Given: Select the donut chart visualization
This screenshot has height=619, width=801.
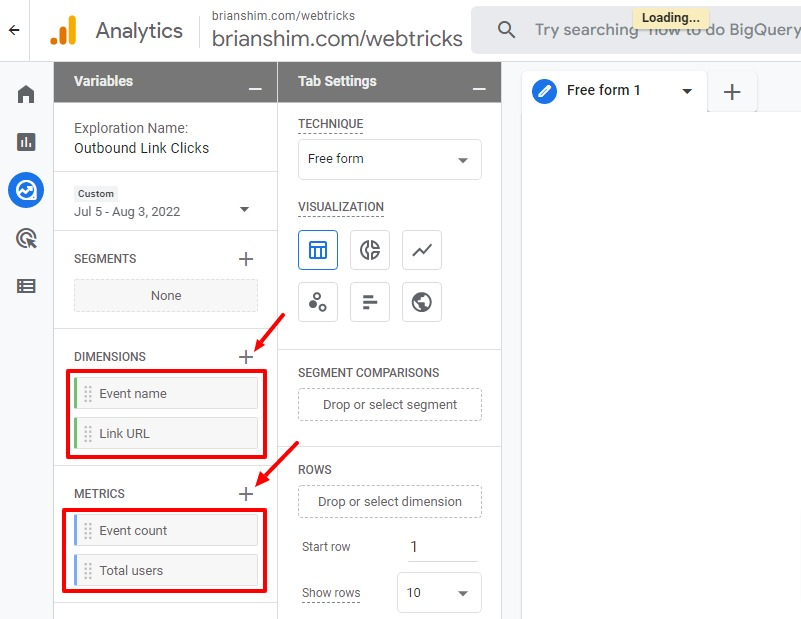Looking at the screenshot, I should [370, 250].
